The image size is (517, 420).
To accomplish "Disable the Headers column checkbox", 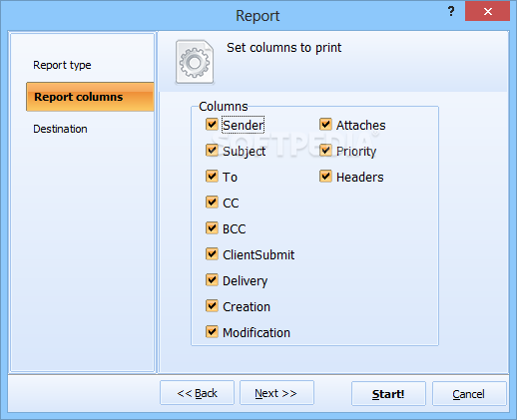I will tap(325, 177).
